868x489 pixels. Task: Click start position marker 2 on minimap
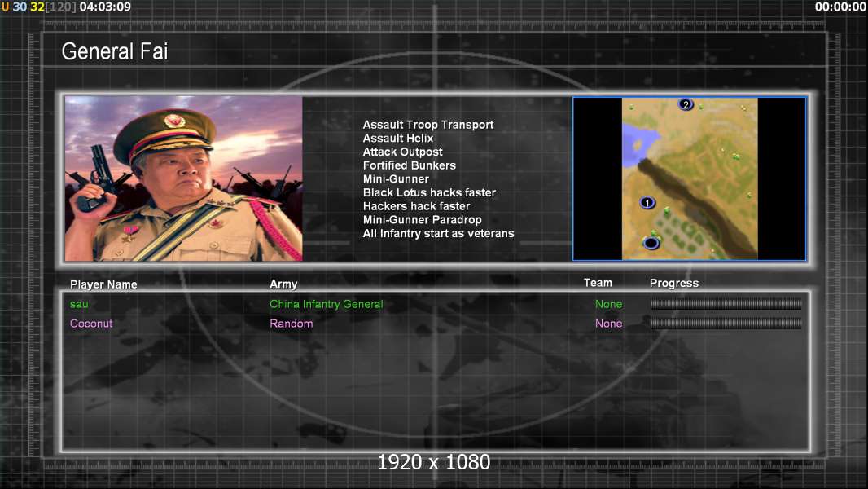pyautogui.click(x=686, y=104)
